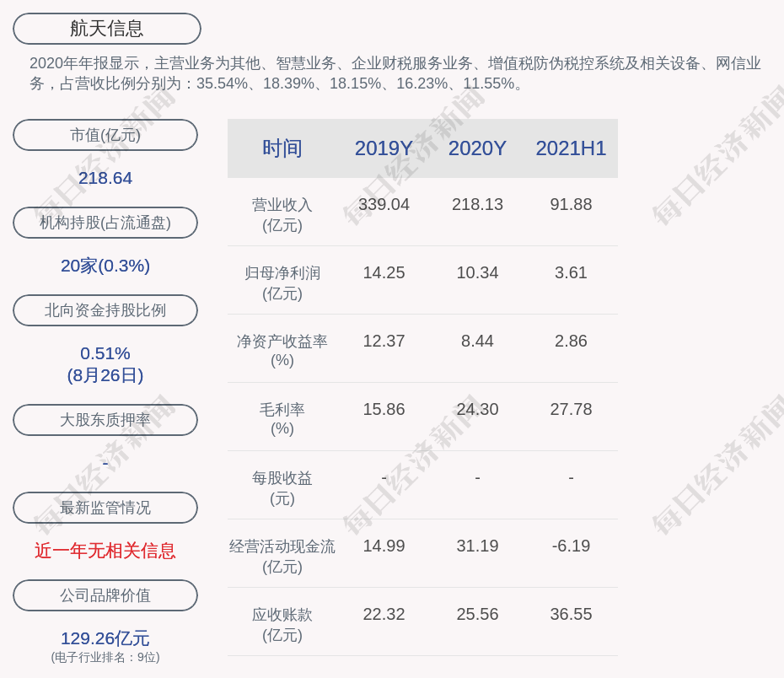The width and height of the screenshot is (784, 678).
Task: Click the receivables value 22.32
Action: click(x=384, y=615)
